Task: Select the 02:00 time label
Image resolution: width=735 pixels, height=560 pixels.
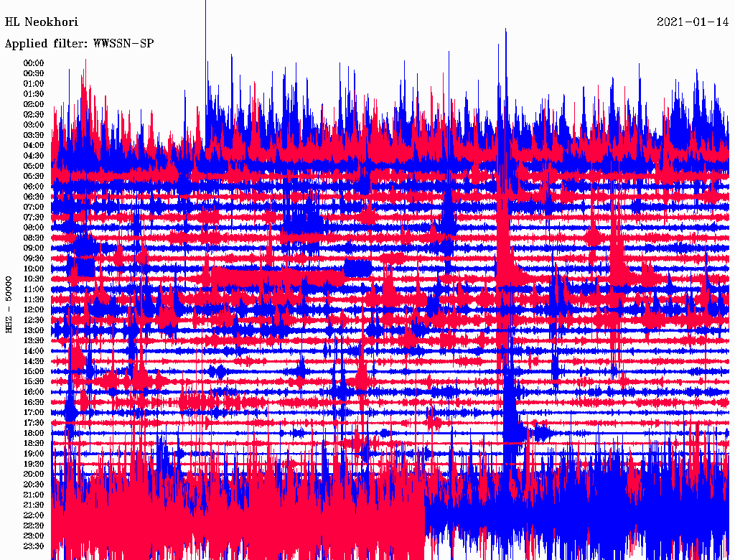Action: click(33, 104)
